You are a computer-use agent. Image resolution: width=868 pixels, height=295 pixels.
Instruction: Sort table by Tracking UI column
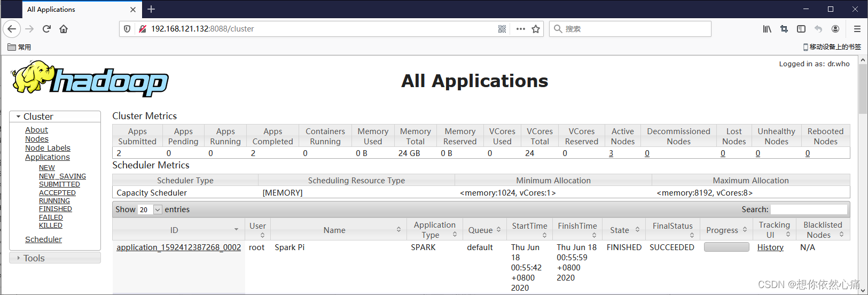(x=775, y=230)
